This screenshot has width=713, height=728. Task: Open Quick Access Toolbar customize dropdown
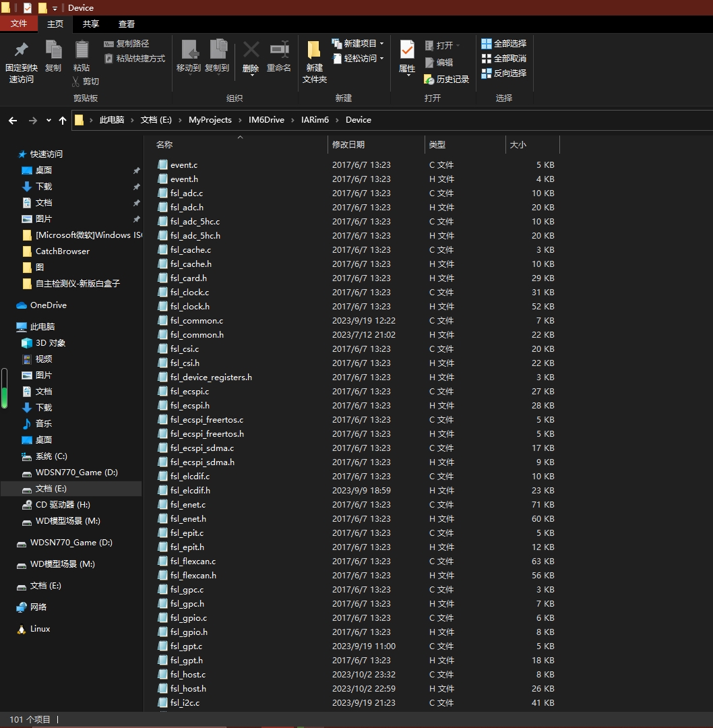click(55, 8)
